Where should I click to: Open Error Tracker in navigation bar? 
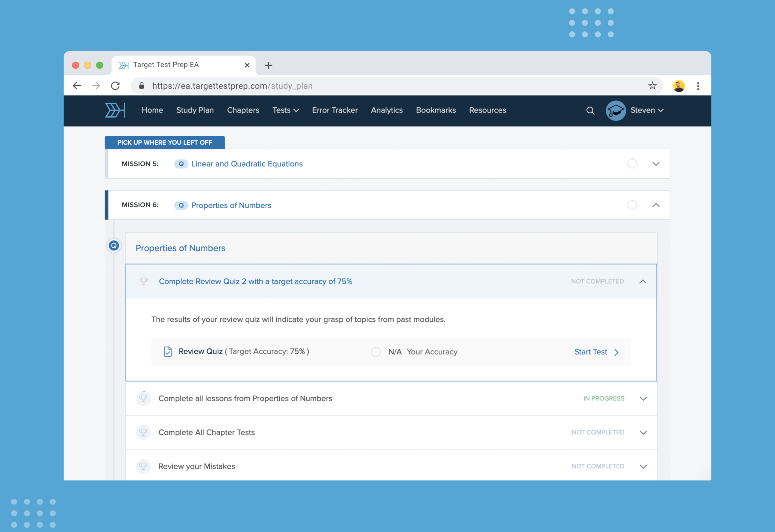point(335,110)
